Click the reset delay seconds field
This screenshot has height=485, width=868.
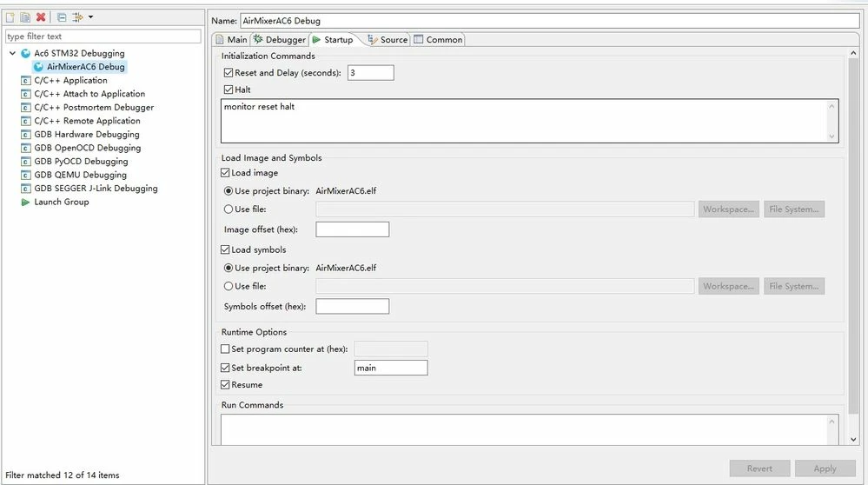click(x=371, y=72)
